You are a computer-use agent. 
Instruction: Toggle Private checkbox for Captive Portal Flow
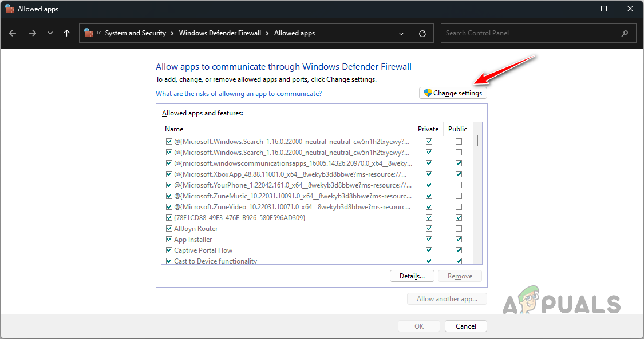tap(429, 250)
